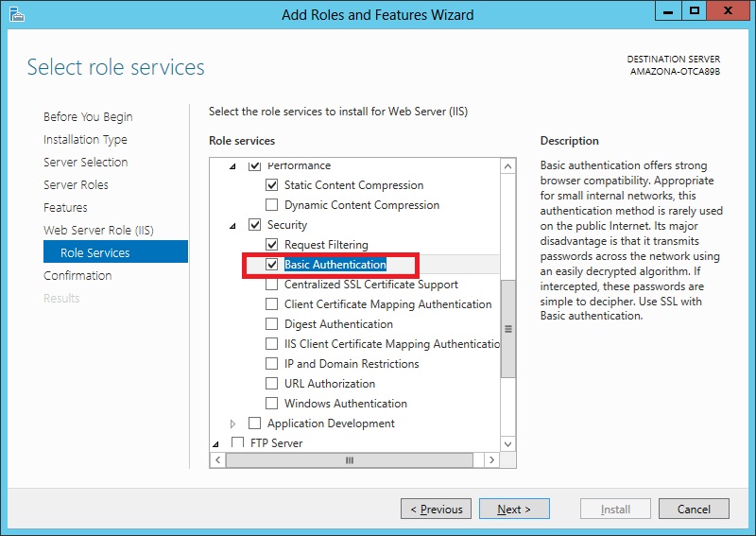Click the vertical scrollbar down arrow

(507, 444)
